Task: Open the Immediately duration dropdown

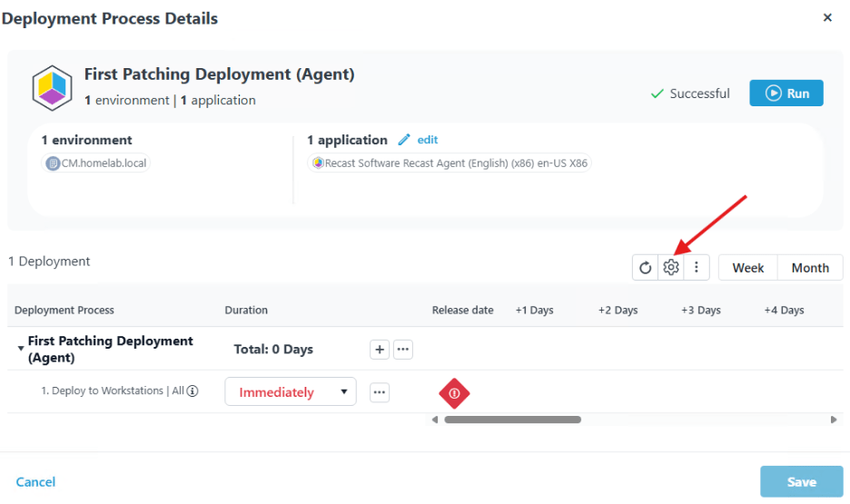Action: [x=291, y=391]
